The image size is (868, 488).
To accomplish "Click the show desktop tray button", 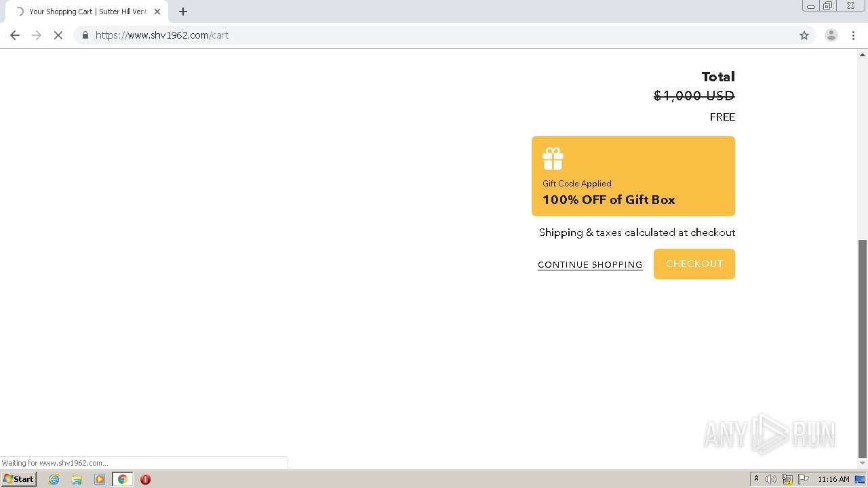I will [860, 479].
